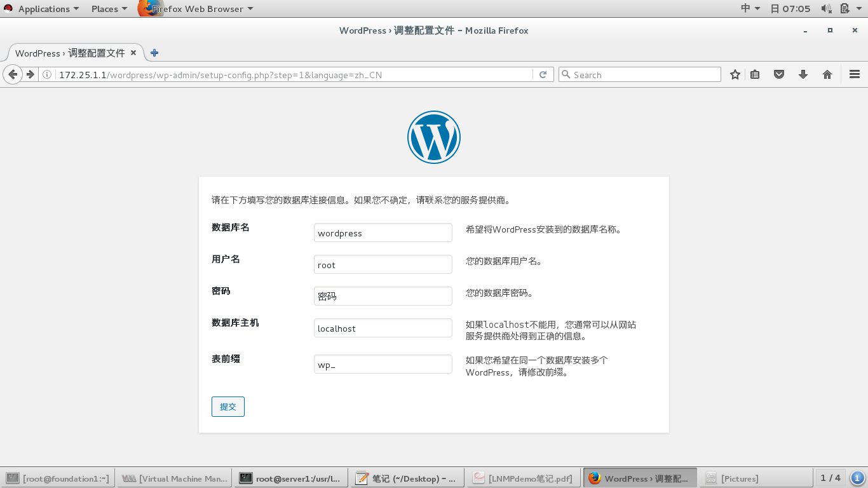Switch to 笔记 text editor in taskbar

[x=407, y=478]
